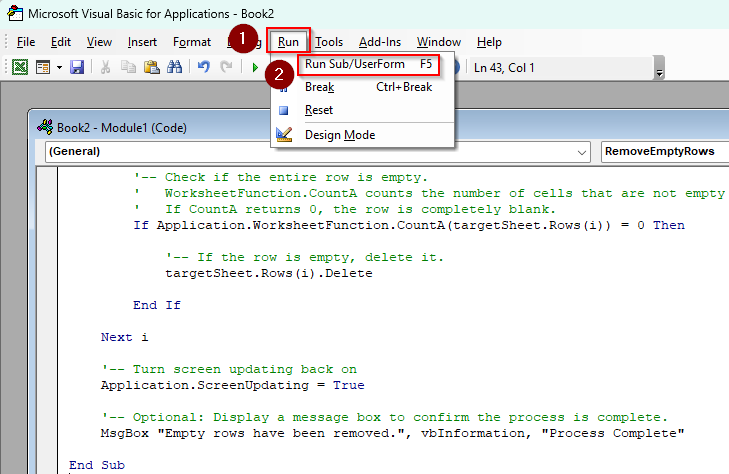Open the View menu
The height and width of the screenshot is (474, 729).
(99, 42)
